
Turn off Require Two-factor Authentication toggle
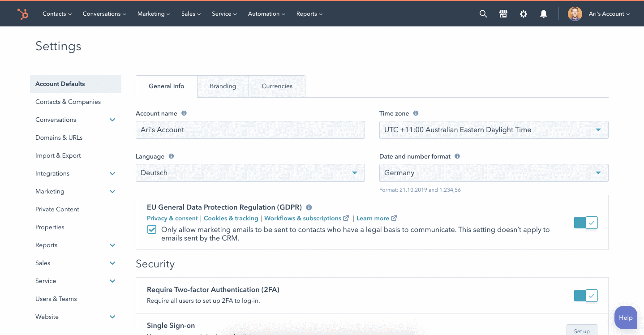pyautogui.click(x=586, y=296)
